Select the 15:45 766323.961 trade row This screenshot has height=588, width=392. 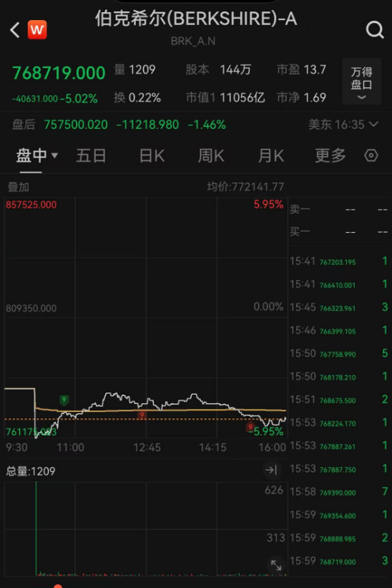(x=339, y=307)
